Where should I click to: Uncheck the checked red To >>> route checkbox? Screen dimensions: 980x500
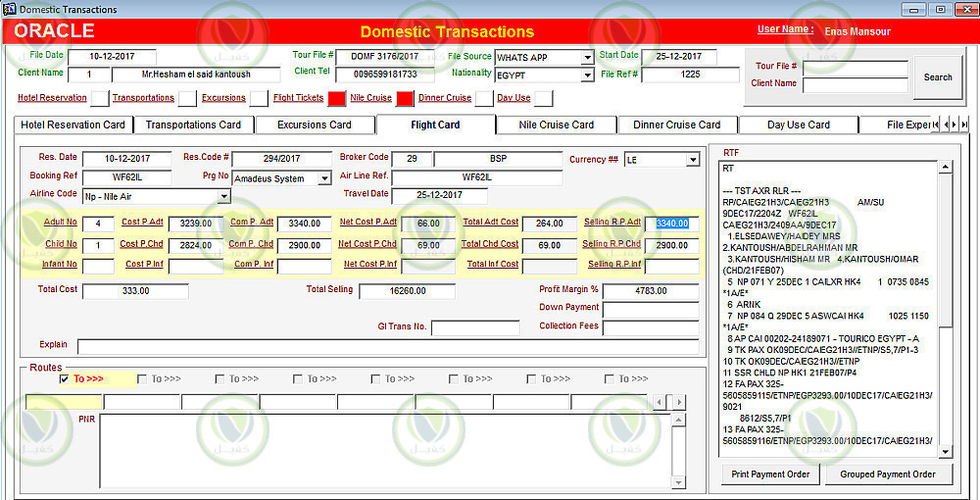tap(64, 379)
